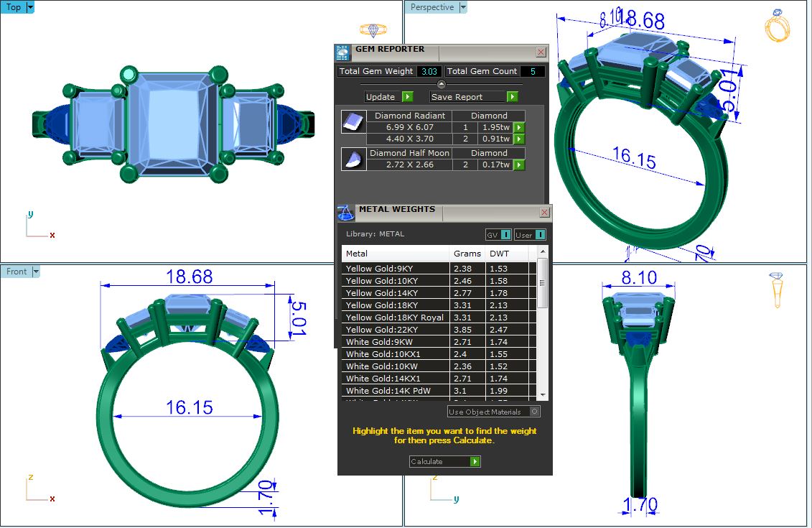Click the Gem Reporter panel icon
Image resolution: width=812 pixels, height=528 pixels.
pyautogui.click(x=342, y=52)
